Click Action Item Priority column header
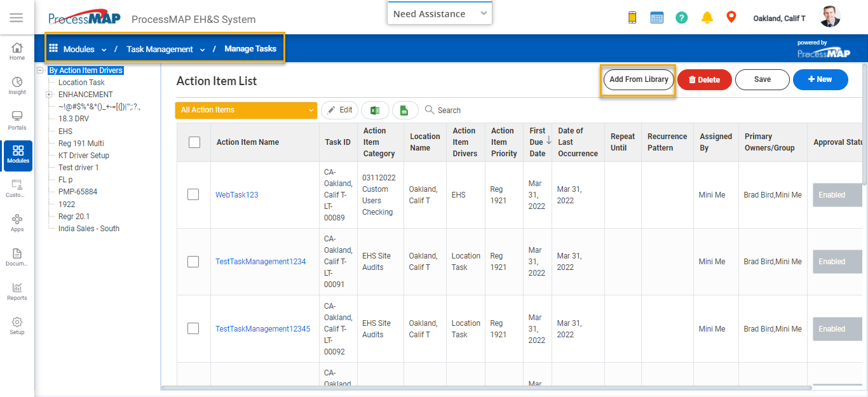 click(x=505, y=142)
